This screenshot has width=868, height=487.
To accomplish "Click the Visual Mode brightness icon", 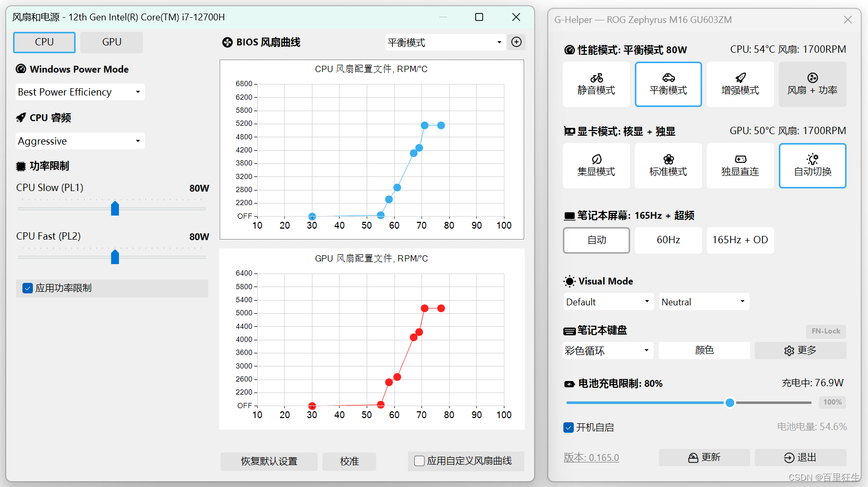I will [x=570, y=281].
